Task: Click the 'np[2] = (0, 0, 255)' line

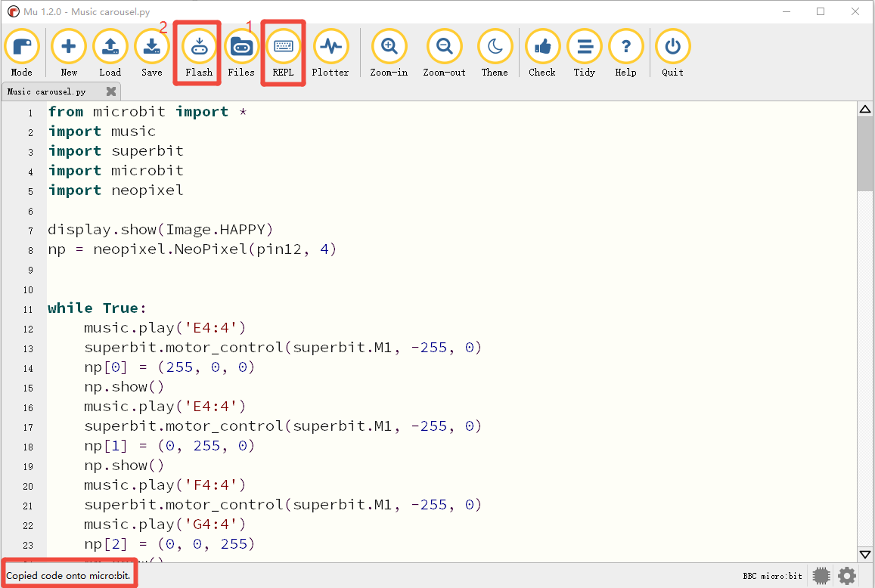Action: pyautogui.click(x=169, y=544)
